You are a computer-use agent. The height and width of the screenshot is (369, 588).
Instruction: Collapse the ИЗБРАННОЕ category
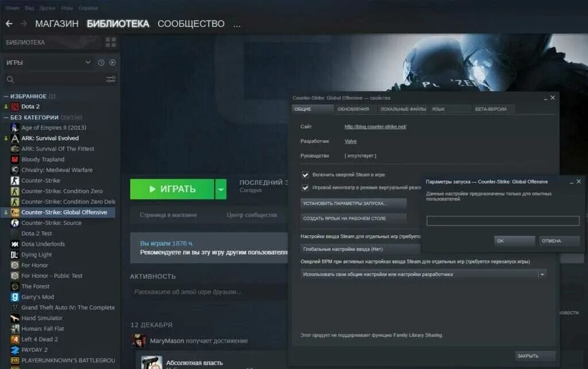6,96
